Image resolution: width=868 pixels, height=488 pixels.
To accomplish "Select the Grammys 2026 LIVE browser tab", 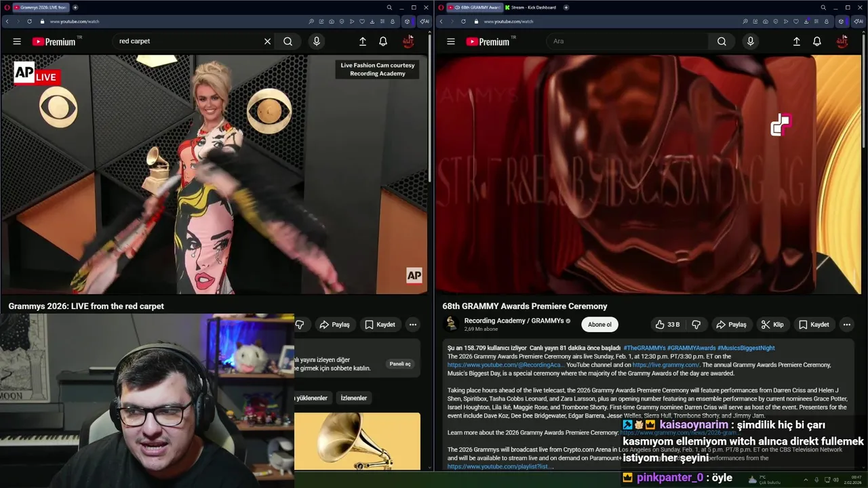I will tap(41, 7).
